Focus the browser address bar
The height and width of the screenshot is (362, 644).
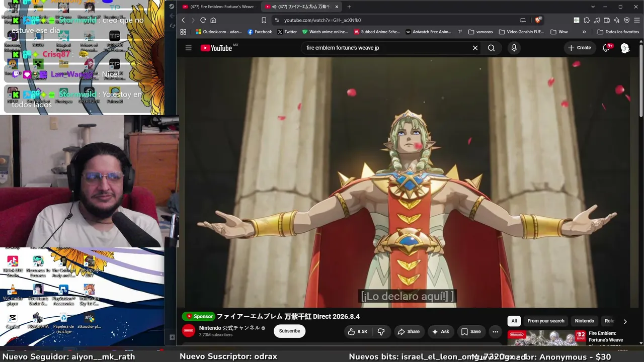pyautogui.click(x=397, y=20)
